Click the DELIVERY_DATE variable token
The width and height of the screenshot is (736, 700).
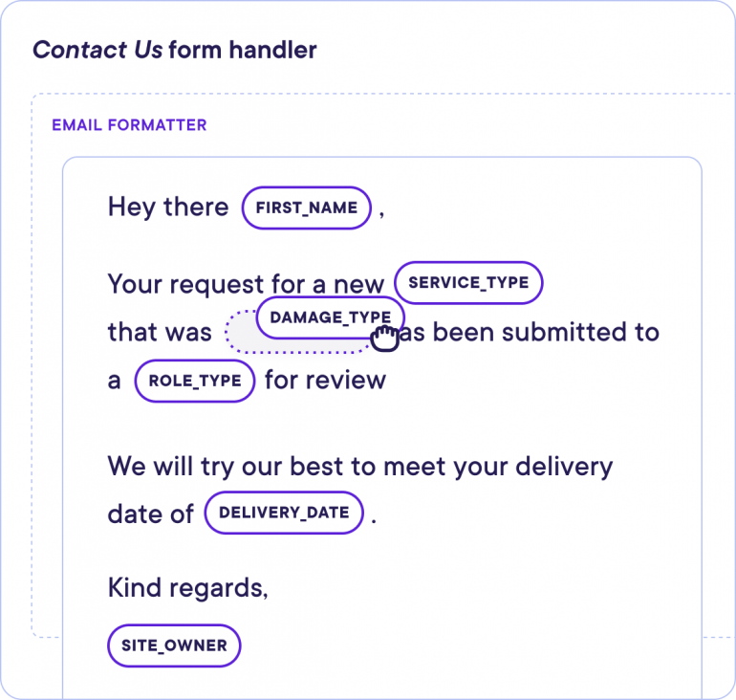(284, 513)
